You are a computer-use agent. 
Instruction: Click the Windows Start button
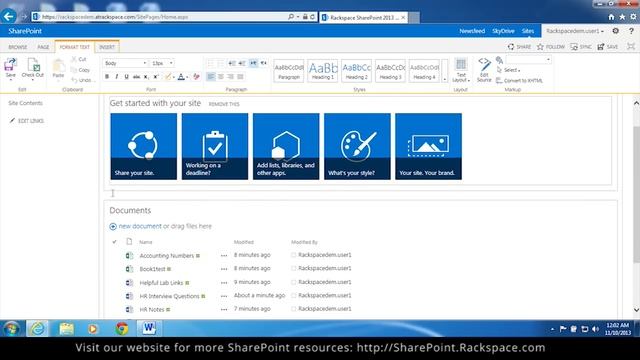tap(11, 328)
